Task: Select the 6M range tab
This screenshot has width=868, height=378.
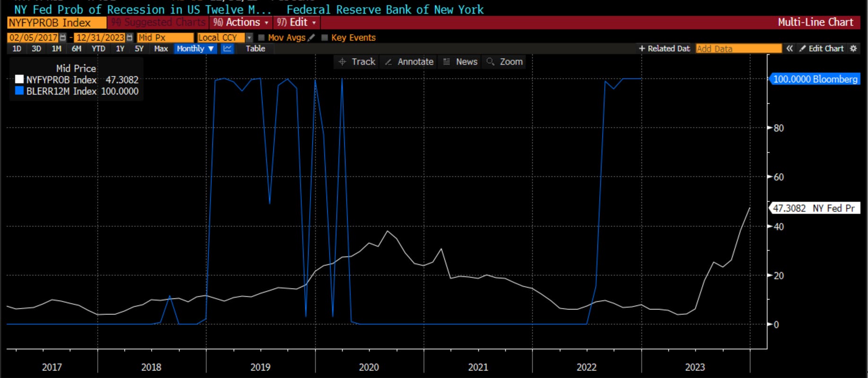Action: tap(76, 48)
